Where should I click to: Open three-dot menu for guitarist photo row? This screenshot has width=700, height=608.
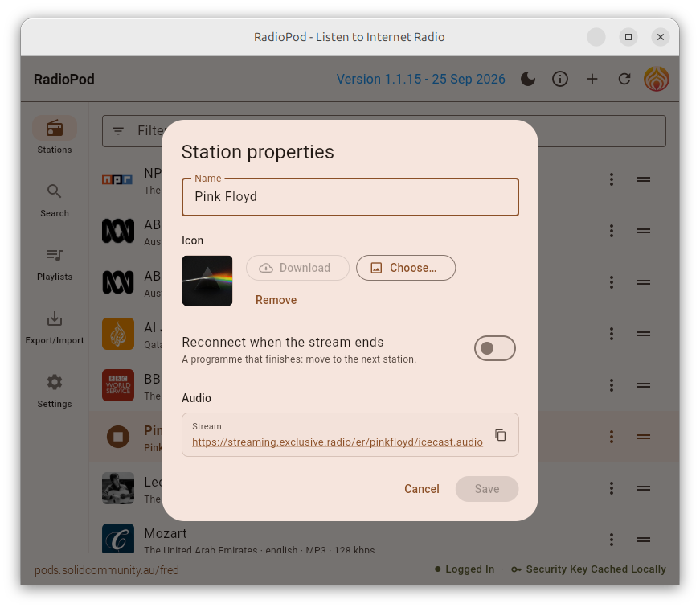(612, 488)
